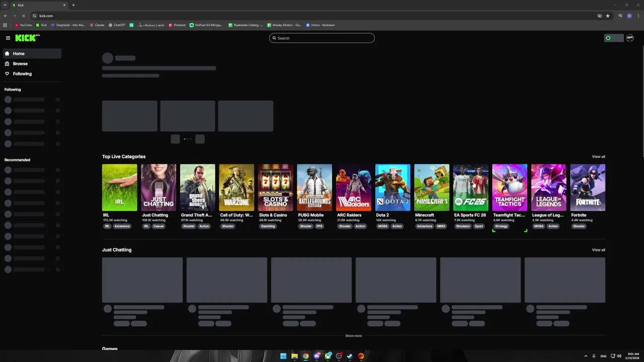644x362 pixels.
Task: Open the Following sidebar item
Action: (x=32, y=73)
